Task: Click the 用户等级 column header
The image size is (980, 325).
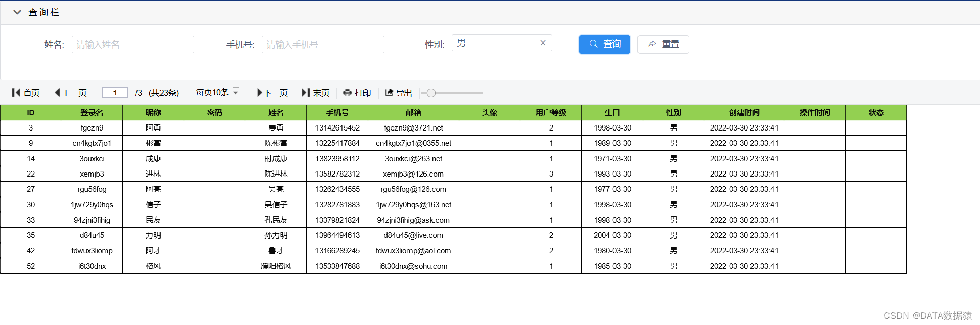Action: coord(551,113)
